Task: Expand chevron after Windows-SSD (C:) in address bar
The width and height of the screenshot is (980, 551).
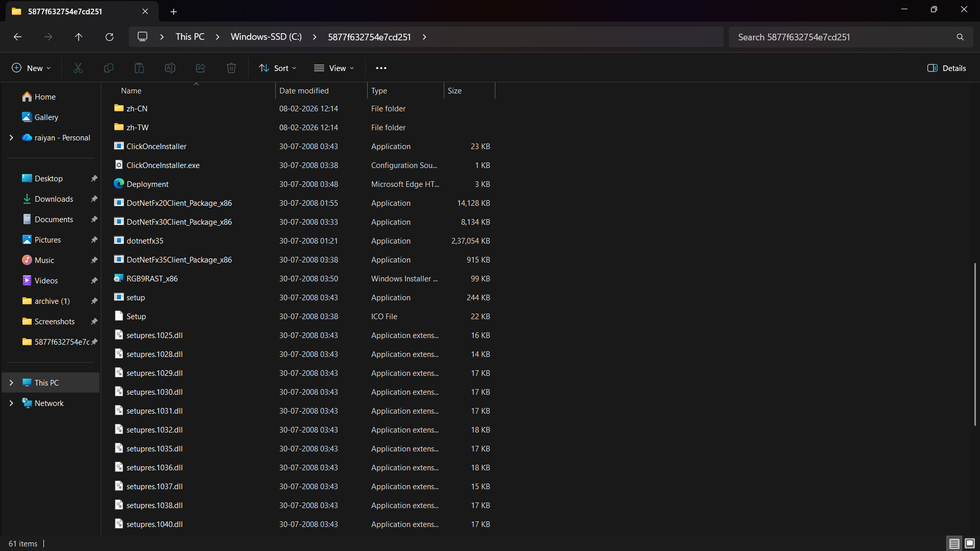Action: pyautogui.click(x=315, y=37)
